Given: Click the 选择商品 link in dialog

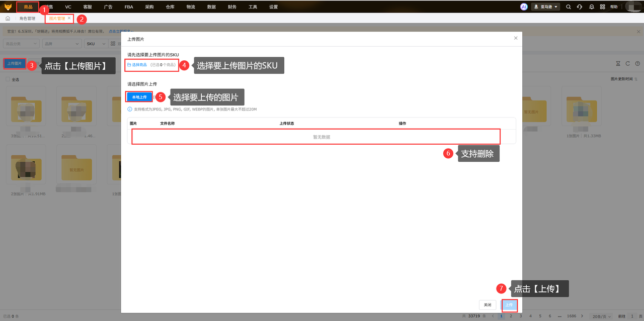Looking at the screenshot, I should [137, 65].
